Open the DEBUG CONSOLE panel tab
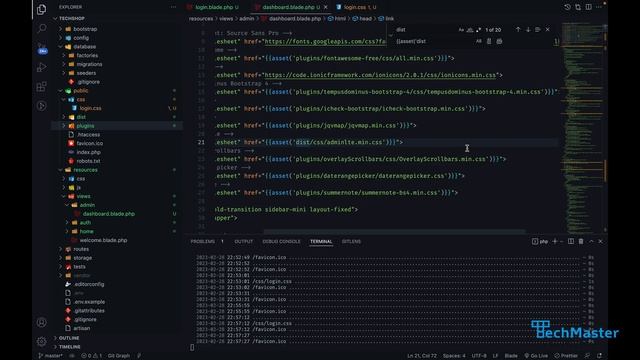This screenshot has height=360, width=640. (281, 241)
